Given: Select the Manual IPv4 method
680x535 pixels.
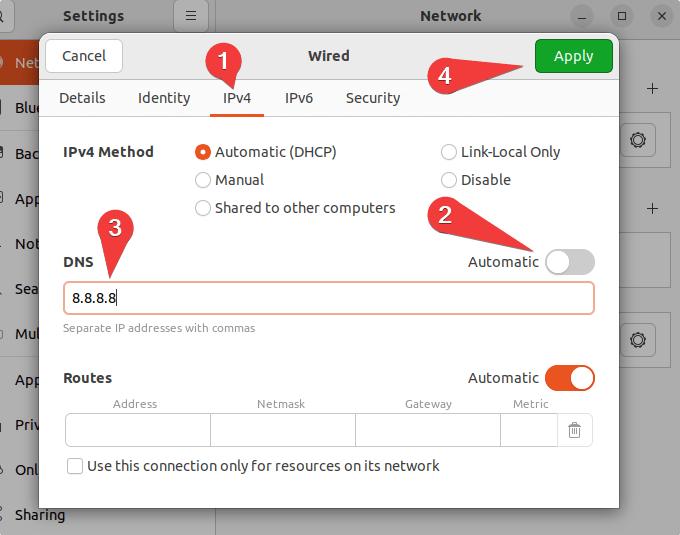Looking at the screenshot, I should [x=203, y=180].
